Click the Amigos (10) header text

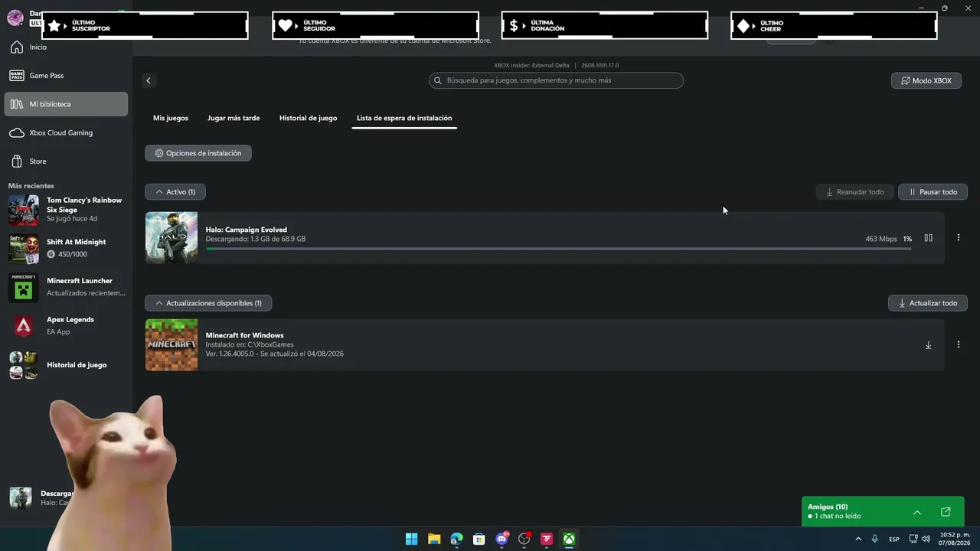click(828, 507)
